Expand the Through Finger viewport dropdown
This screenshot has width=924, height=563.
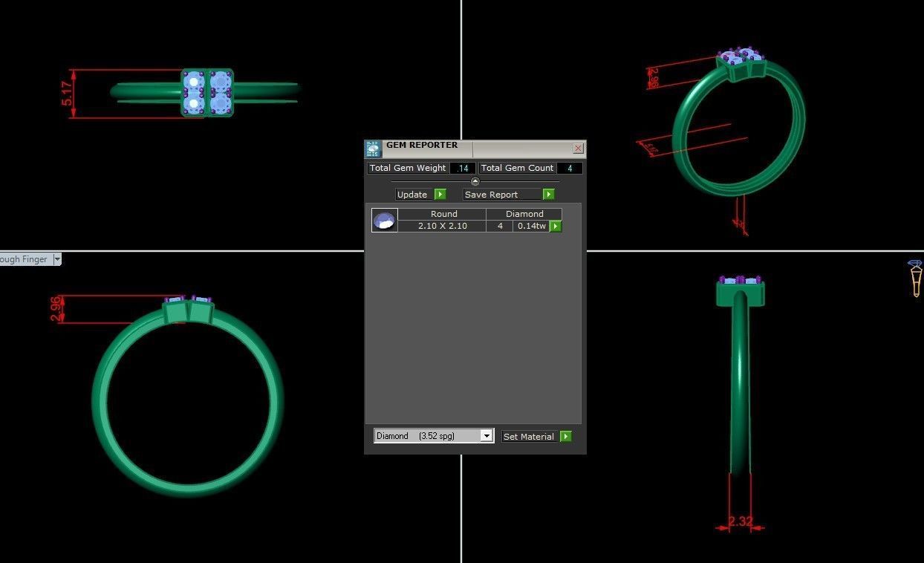click(57, 259)
